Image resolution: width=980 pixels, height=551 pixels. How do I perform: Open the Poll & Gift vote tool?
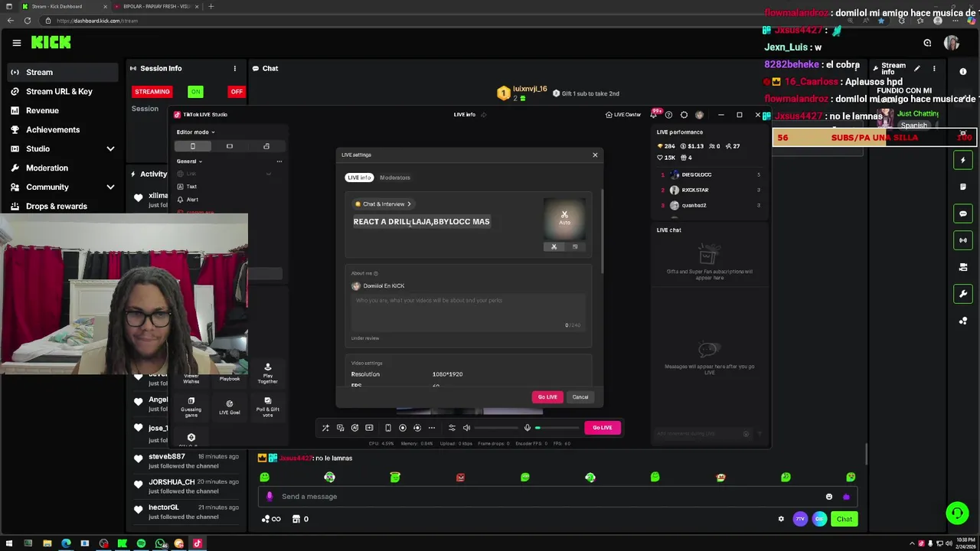click(x=268, y=406)
